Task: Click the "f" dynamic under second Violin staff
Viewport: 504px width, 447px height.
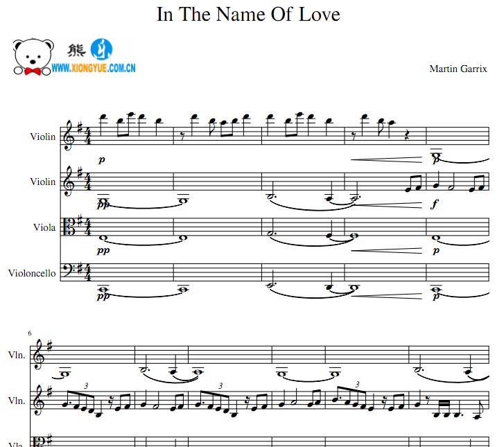Action: point(435,204)
